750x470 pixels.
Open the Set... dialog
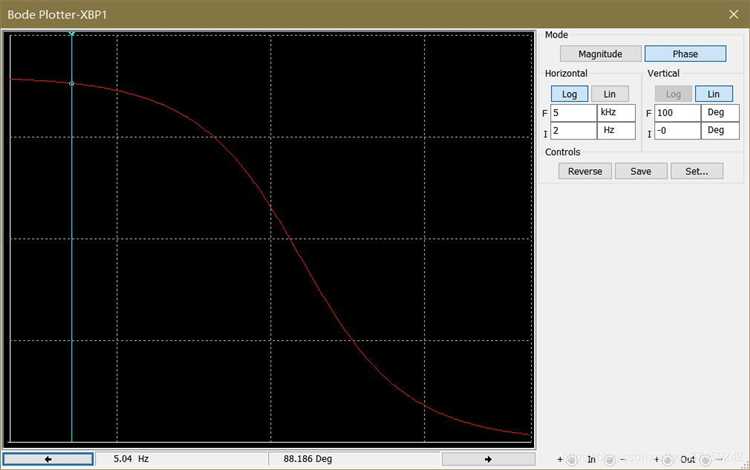[697, 171]
